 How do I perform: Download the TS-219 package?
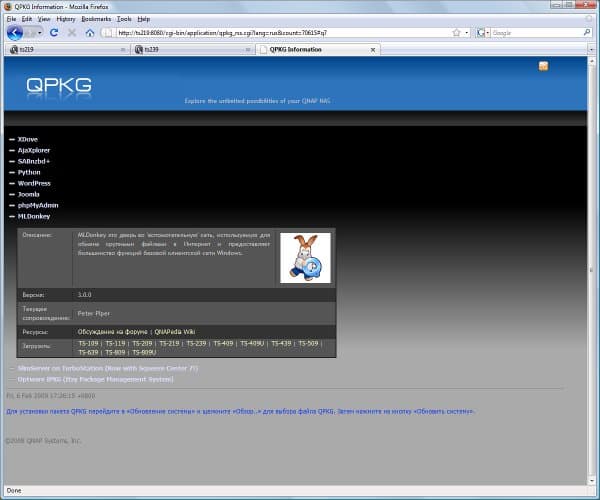pos(169,344)
